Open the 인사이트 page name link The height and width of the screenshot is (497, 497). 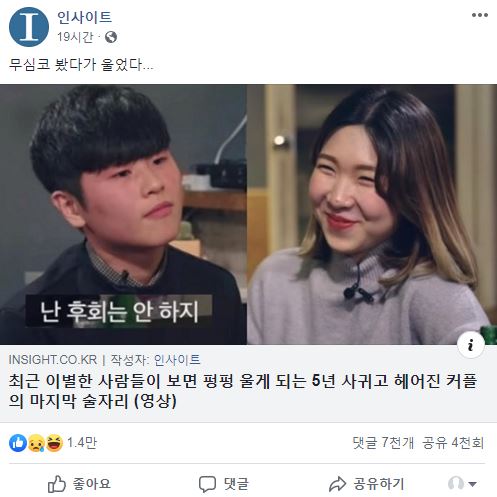[x=84, y=17]
